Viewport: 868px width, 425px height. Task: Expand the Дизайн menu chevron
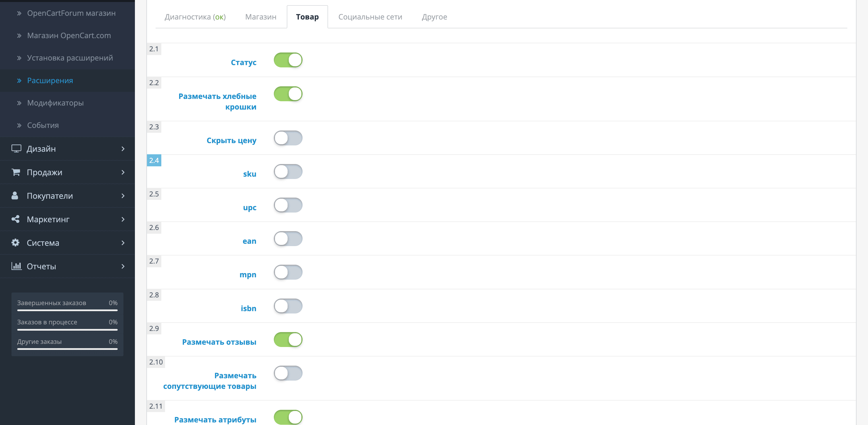click(x=123, y=149)
